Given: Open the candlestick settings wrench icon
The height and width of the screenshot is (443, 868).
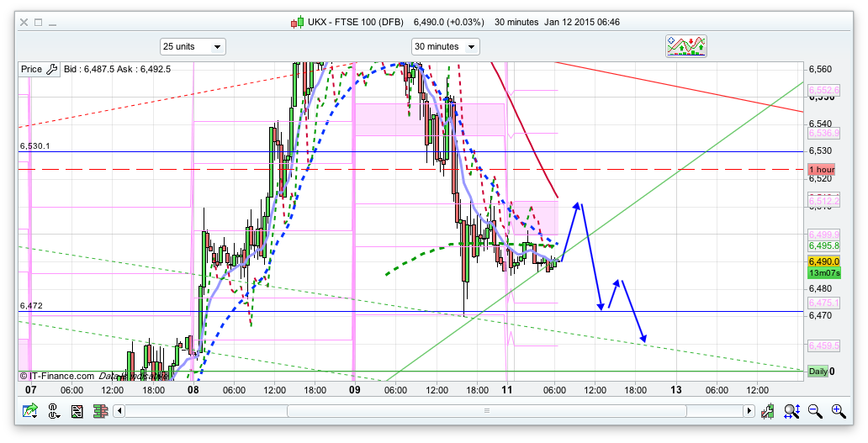Looking at the screenshot, I should (768, 411).
